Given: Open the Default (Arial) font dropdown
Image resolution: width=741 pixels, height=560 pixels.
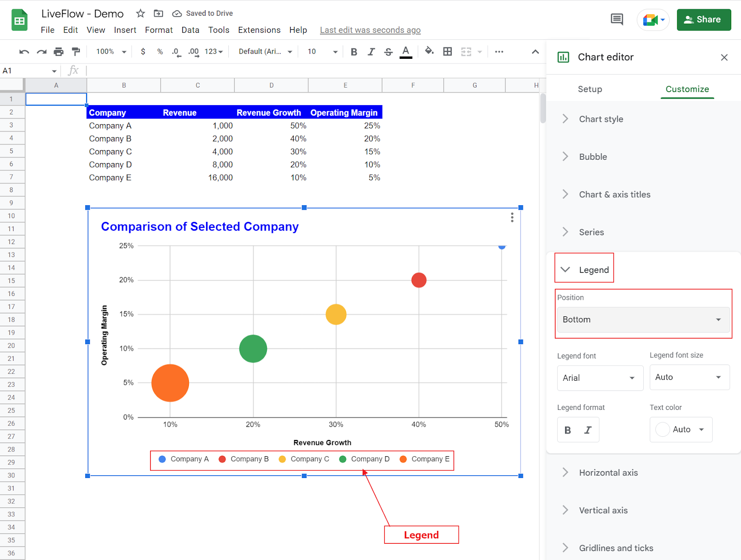Looking at the screenshot, I should coord(265,52).
